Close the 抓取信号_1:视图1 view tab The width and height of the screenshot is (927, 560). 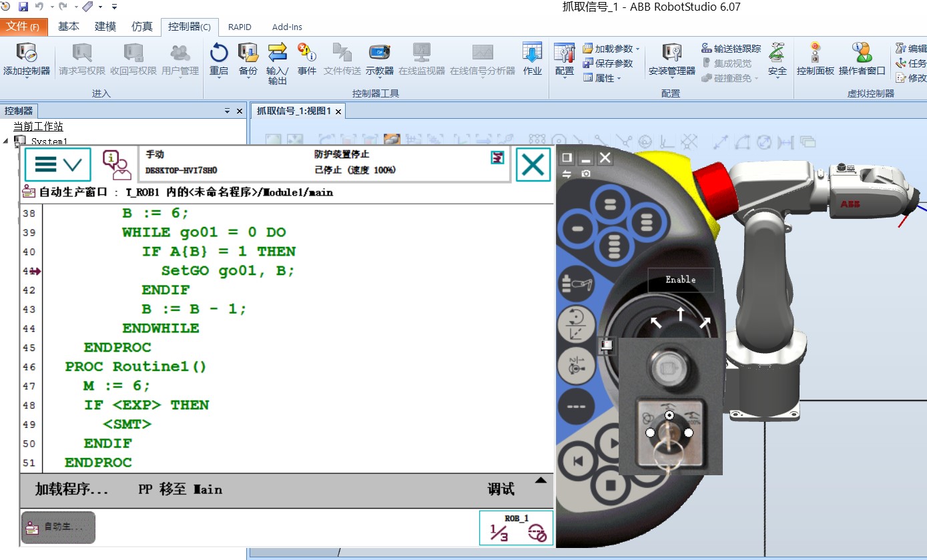coord(338,111)
